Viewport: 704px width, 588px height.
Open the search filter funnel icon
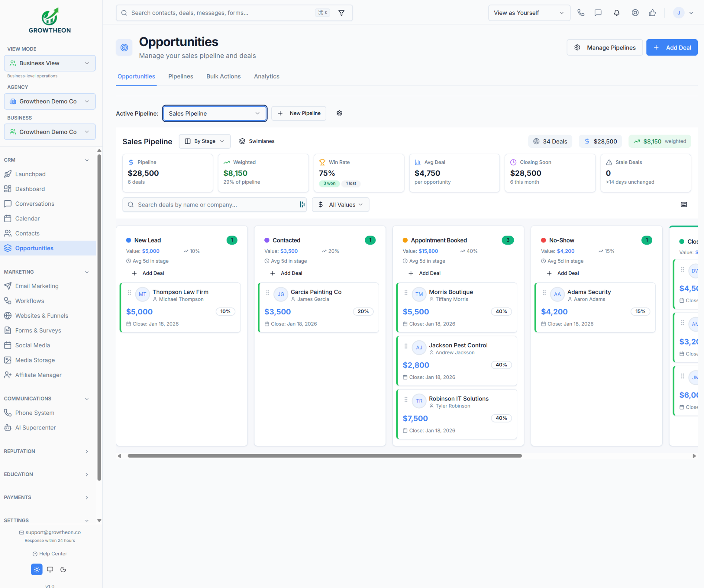(341, 13)
